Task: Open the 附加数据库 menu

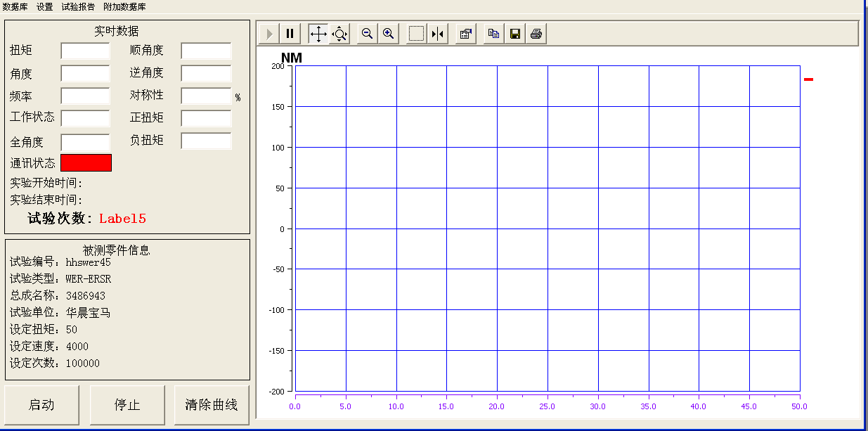Action: pos(124,6)
